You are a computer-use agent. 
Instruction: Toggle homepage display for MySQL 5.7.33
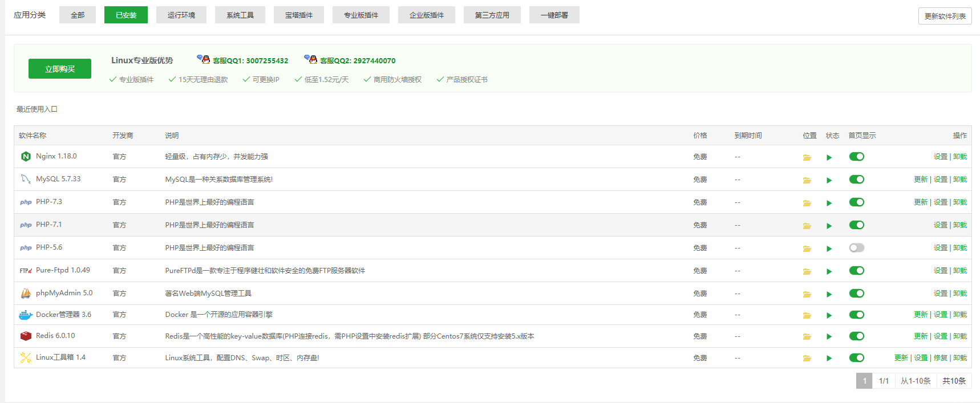(857, 179)
